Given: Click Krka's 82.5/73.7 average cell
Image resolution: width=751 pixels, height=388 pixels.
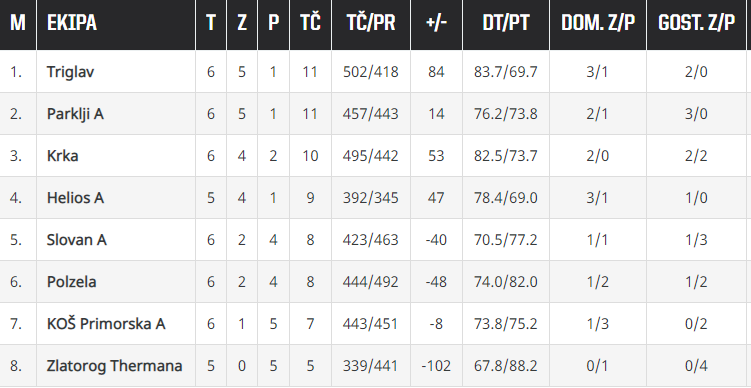Looking at the screenshot, I should 506,156.
